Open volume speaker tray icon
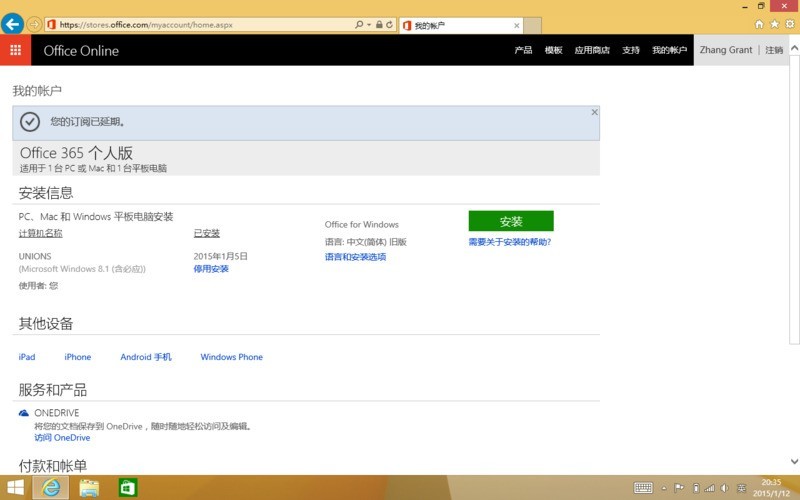This screenshot has width=800, height=500. (724, 488)
